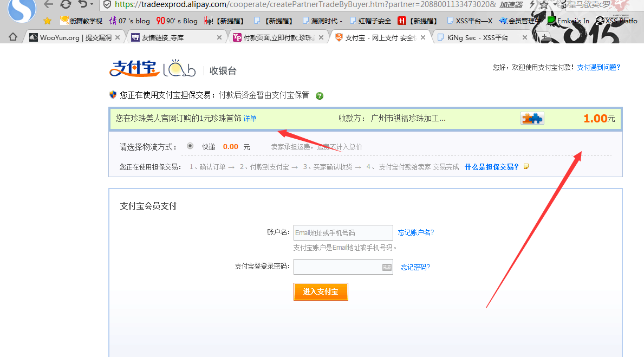
Task: Click the address bar URL
Action: coord(305,4)
